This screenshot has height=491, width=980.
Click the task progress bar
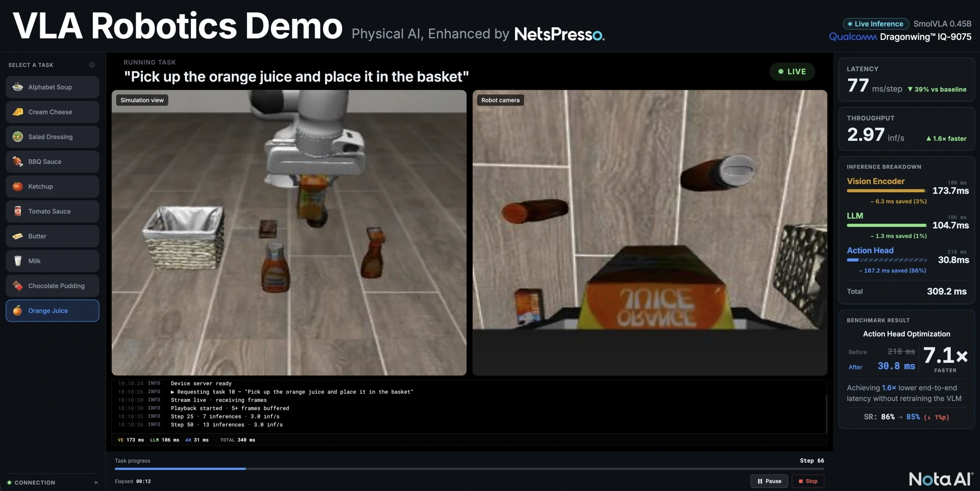(x=469, y=469)
